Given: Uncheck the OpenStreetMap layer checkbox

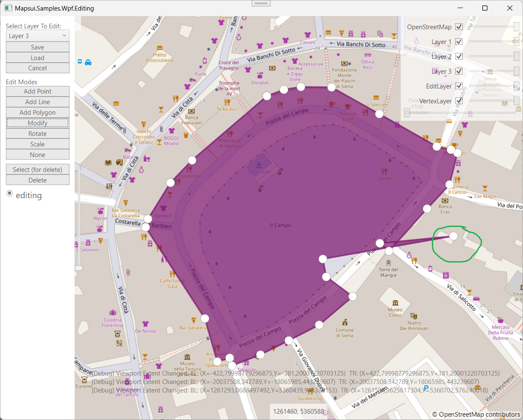Looking at the screenshot, I should pos(459,26).
